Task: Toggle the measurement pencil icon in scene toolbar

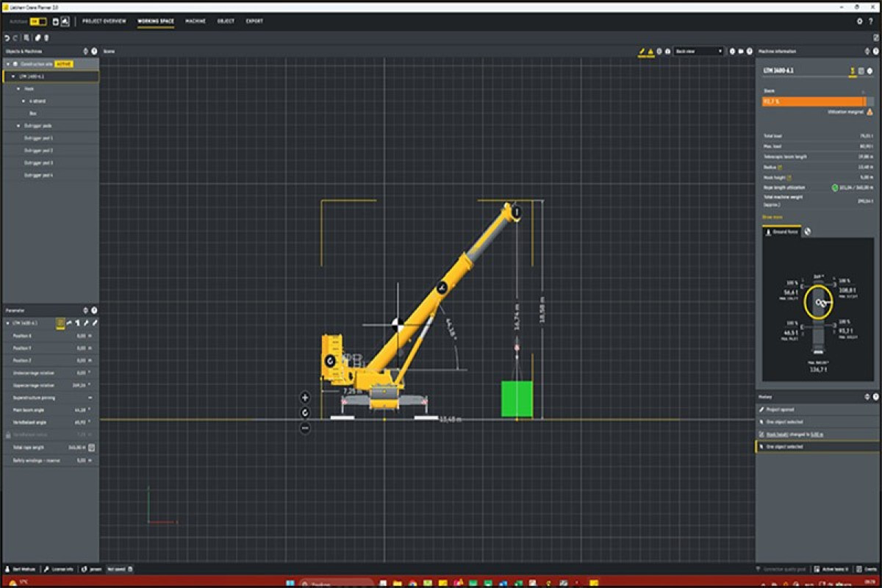Action: (x=642, y=51)
